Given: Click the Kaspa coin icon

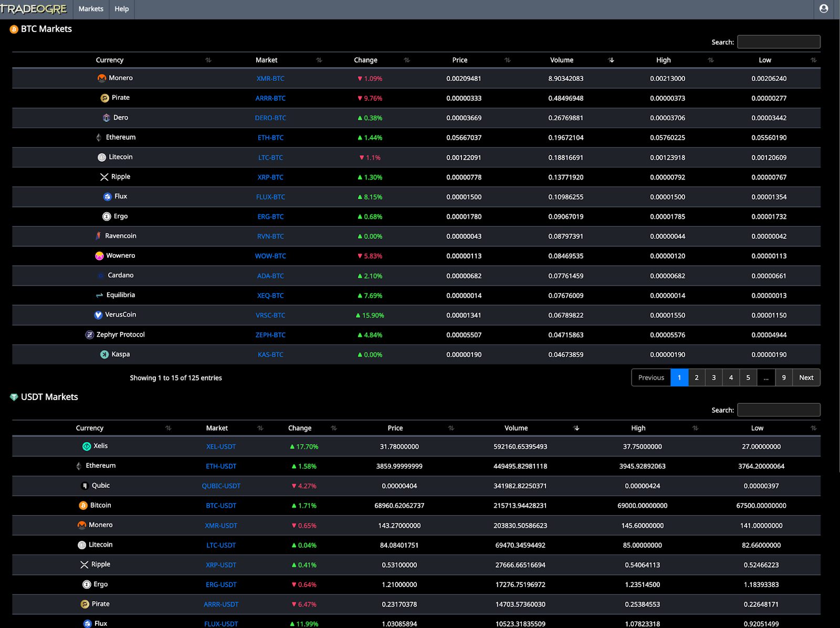Looking at the screenshot, I should 104,354.
